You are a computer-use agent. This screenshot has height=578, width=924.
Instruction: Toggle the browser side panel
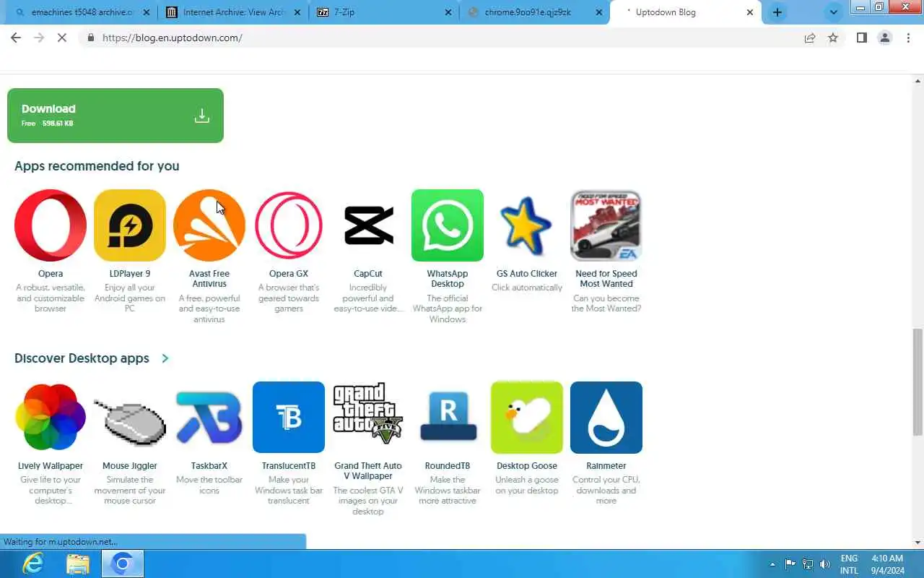coord(861,38)
